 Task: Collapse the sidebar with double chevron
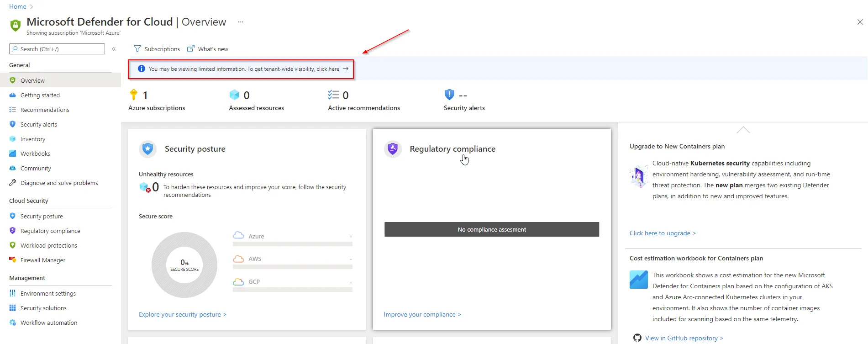point(114,49)
